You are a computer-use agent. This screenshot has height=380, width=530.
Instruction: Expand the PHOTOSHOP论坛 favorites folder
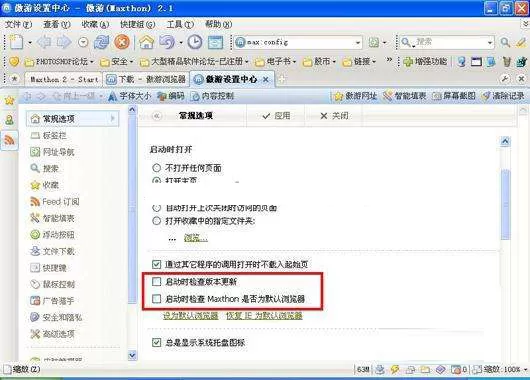59,62
